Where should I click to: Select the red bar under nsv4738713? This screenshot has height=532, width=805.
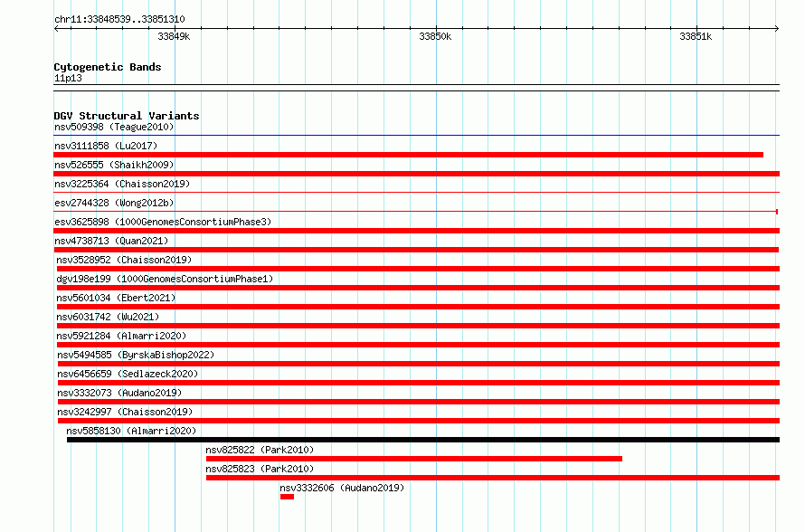416,250
